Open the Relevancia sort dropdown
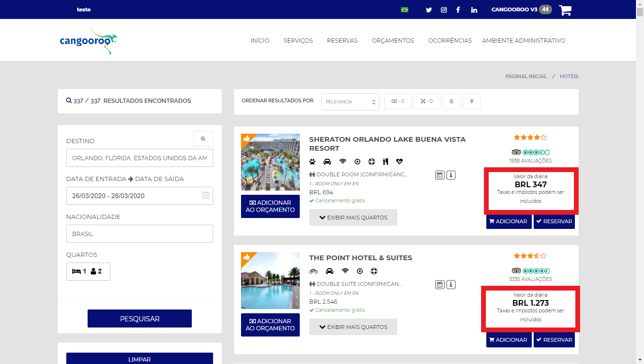Image resolution: width=644 pixels, height=364 pixels. pyautogui.click(x=350, y=101)
